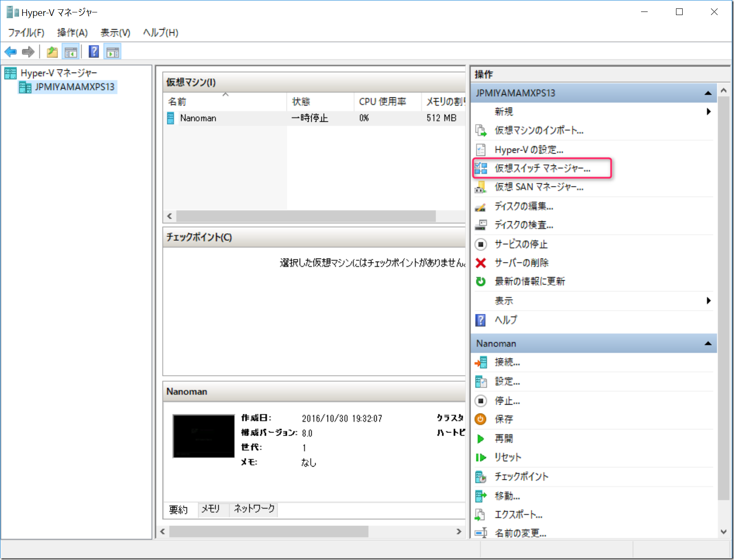Click the チェックポイント icon in Nanoman actions

coord(481,477)
